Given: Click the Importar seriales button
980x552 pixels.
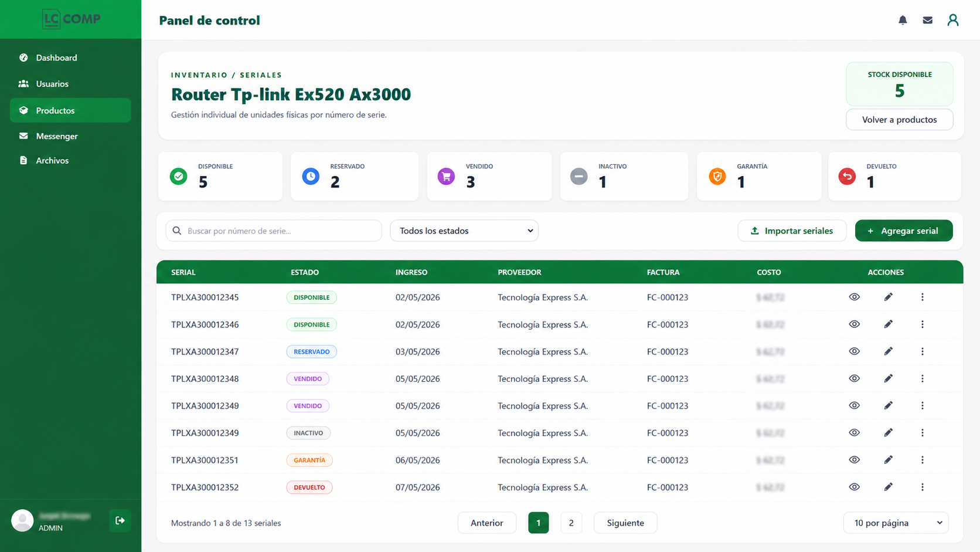Looking at the screenshot, I should 792,231.
